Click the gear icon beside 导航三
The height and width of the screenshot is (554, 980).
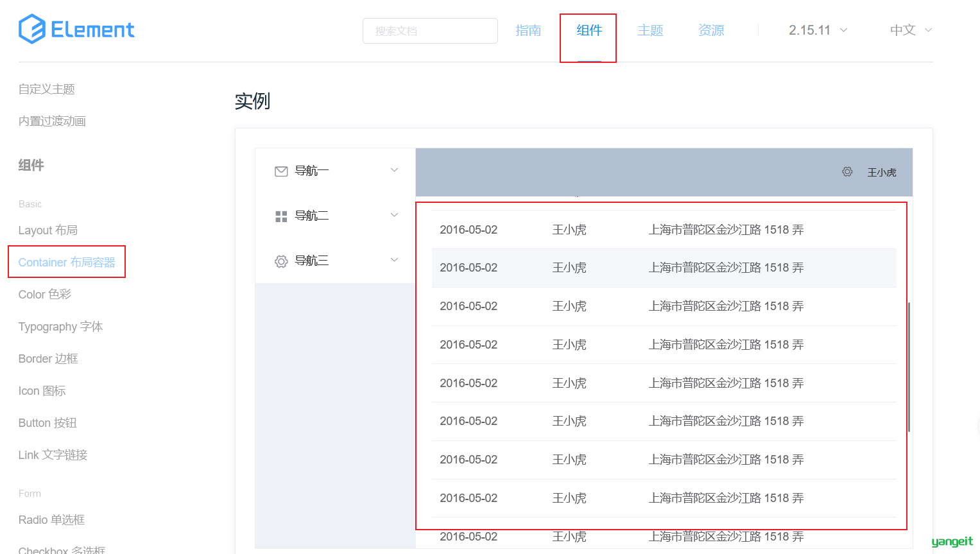coord(281,261)
